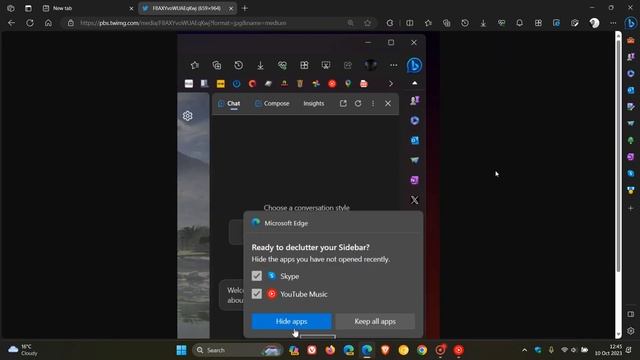This screenshot has height=360, width=640.
Task: Expand favorites bar overflow chevron
Action: pyautogui.click(x=391, y=84)
